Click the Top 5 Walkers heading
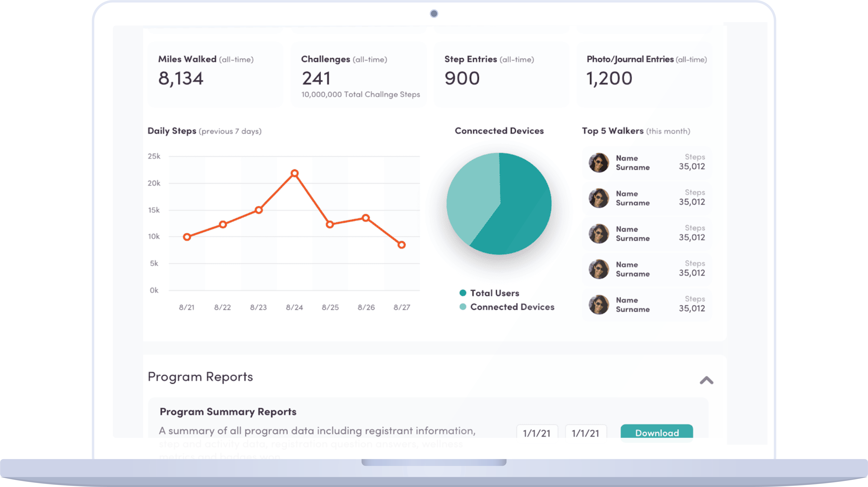The width and height of the screenshot is (868, 487). tap(636, 131)
